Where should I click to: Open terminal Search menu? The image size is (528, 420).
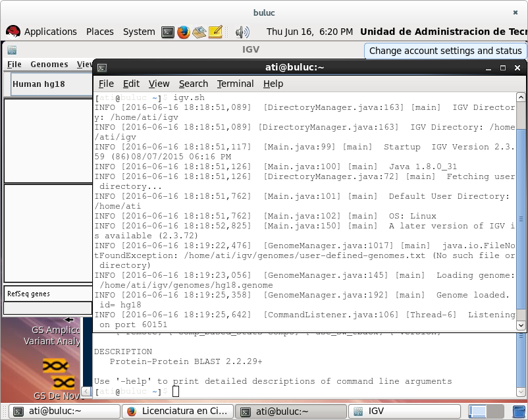[194, 84]
